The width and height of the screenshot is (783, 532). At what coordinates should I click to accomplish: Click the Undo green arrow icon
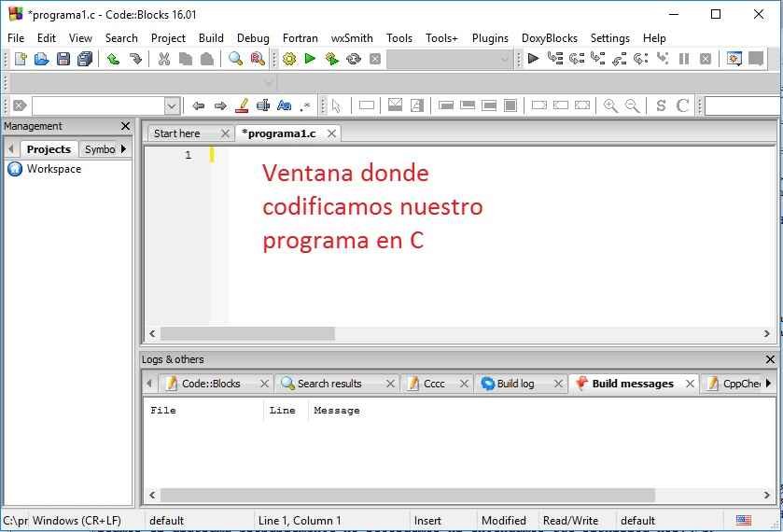coord(113,59)
